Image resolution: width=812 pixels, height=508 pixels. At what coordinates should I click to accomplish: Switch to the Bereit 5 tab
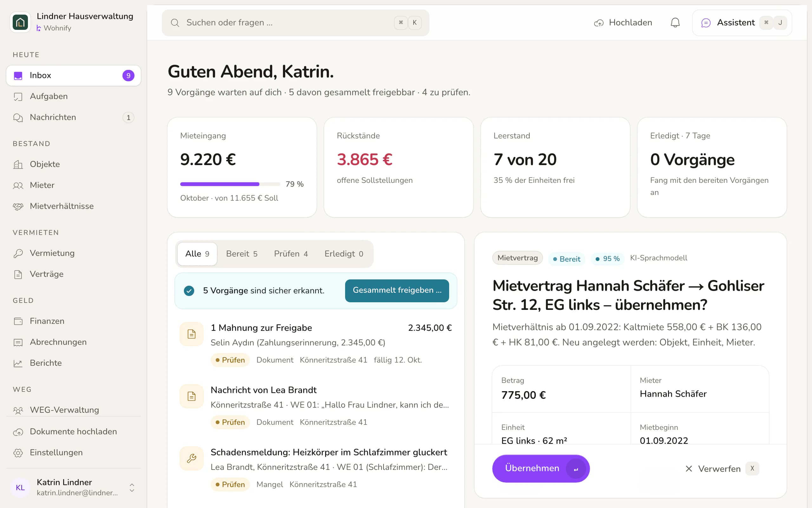coord(242,254)
